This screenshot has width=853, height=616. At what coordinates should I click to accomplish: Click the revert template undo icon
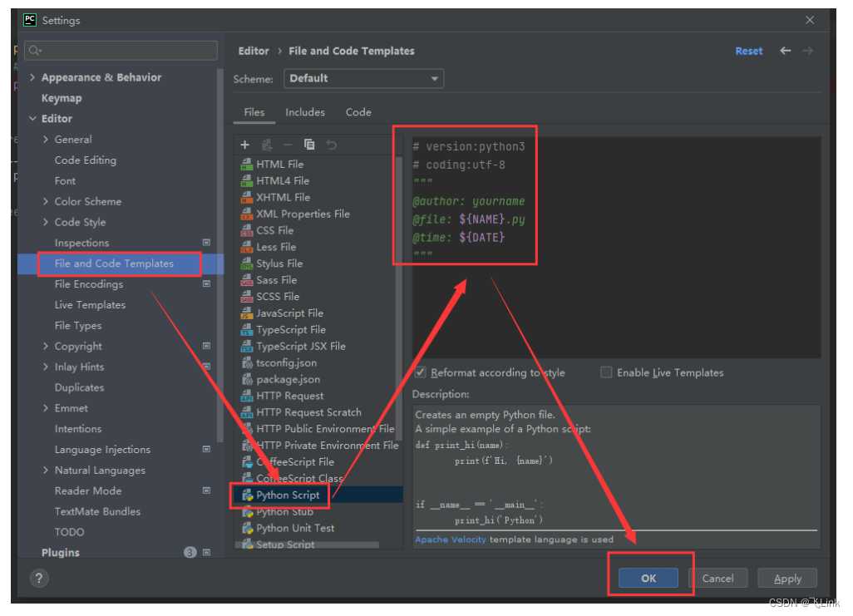click(x=331, y=145)
